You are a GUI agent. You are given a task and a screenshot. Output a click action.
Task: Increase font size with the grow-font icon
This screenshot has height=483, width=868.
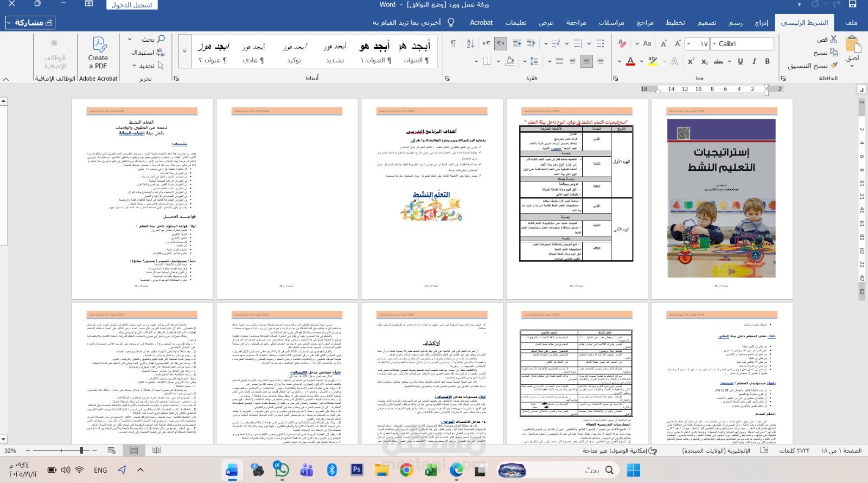677,43
